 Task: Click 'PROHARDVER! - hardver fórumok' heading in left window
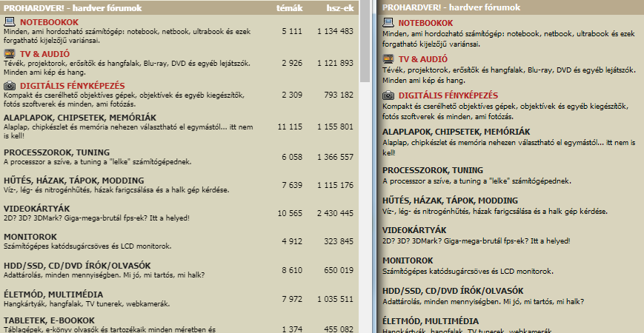click(73, 8)
